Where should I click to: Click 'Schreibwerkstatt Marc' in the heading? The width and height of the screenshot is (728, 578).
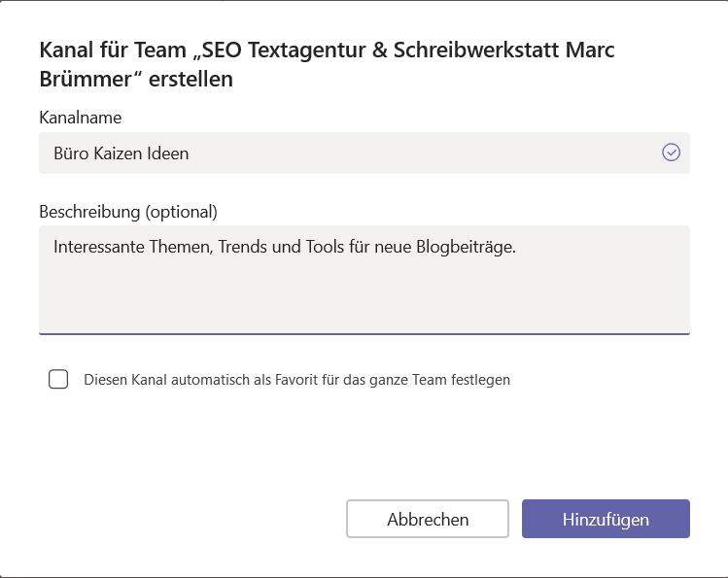[x=504, y=51]
